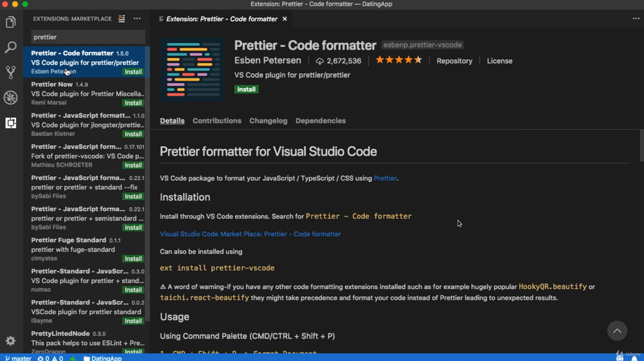Viewport: 644px width, 361px height.
Task: Open the editor more actions ellipsis menu
Action: 636,19
